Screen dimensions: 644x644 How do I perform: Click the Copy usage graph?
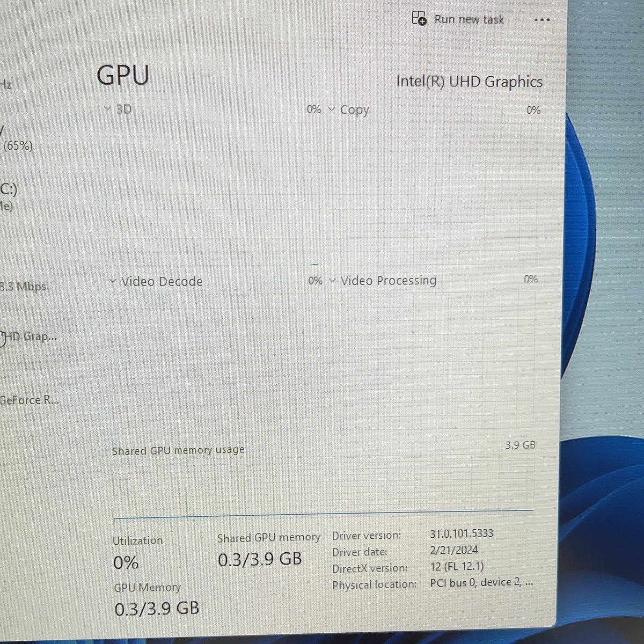pos(433,193)
